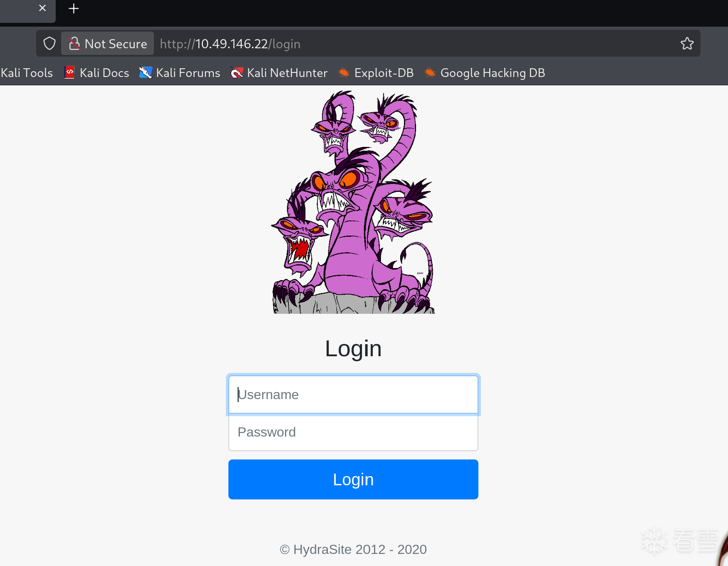The width and height of the screenshot is (728, 566).
Task: Open a new tab with the plus button
Action: [74, 8]
